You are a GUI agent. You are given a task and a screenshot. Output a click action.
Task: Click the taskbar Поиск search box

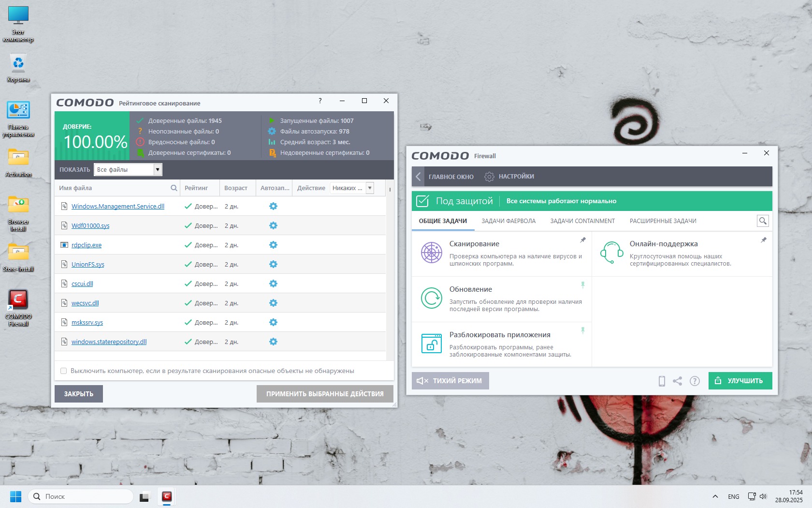(x=81, y=496)
